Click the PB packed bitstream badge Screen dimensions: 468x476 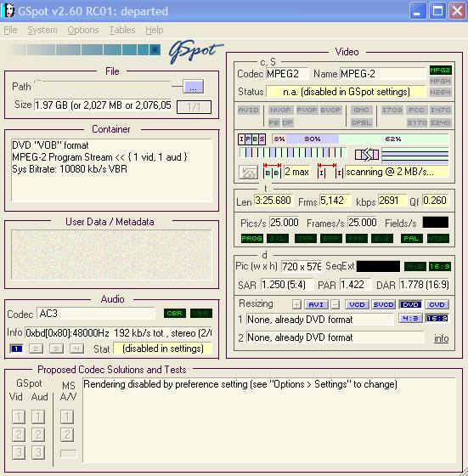[273, 122]
